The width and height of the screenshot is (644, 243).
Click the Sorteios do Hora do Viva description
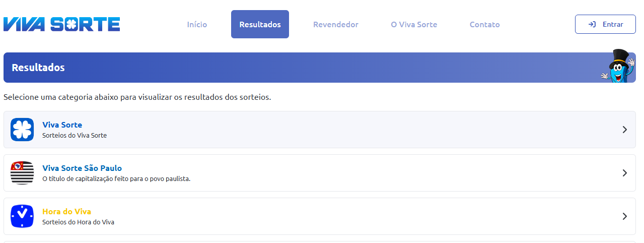pyautogui.click(x=78, y=222)
